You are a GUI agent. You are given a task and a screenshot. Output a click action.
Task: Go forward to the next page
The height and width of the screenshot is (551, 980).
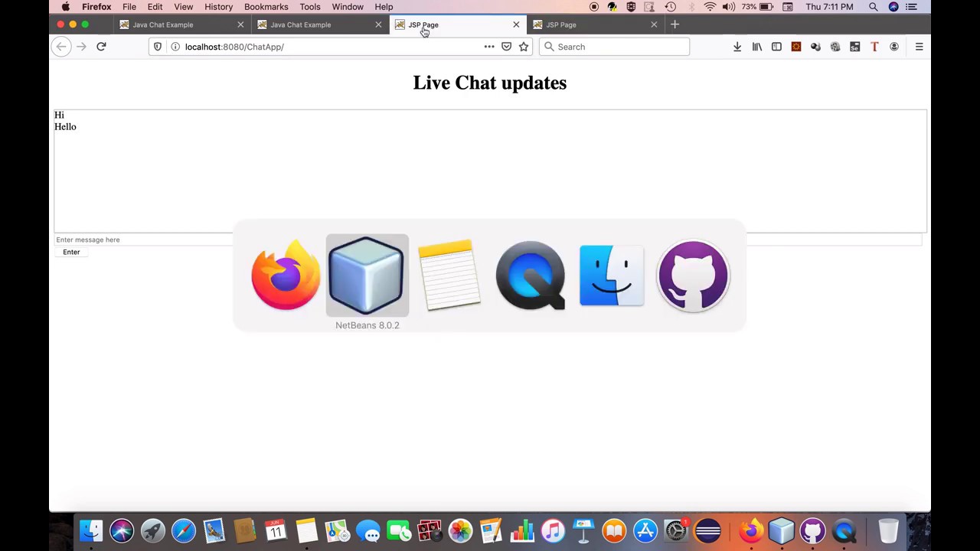pyautogui.click(x=81, y=47)
